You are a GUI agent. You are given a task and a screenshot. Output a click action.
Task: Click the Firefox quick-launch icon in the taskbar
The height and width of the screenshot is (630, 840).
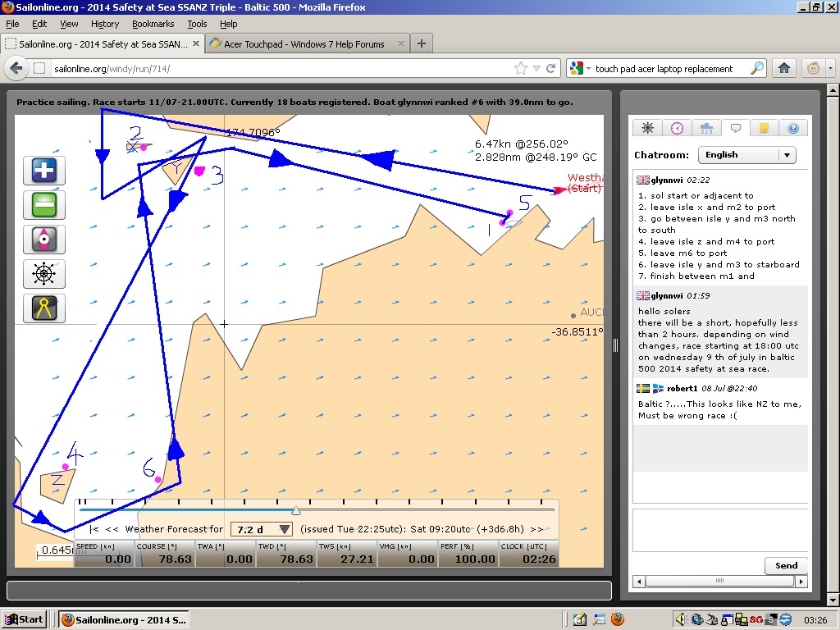point(617,620)
